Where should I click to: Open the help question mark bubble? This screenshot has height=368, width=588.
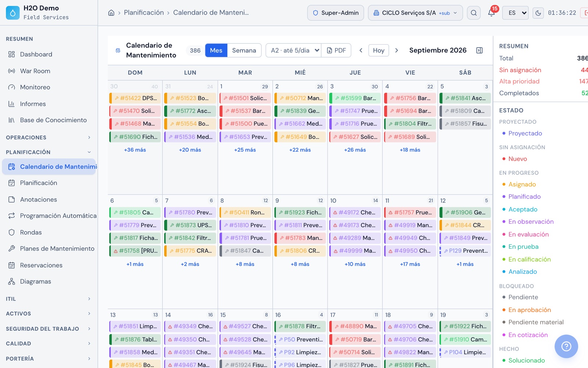(x=566, y=346)
